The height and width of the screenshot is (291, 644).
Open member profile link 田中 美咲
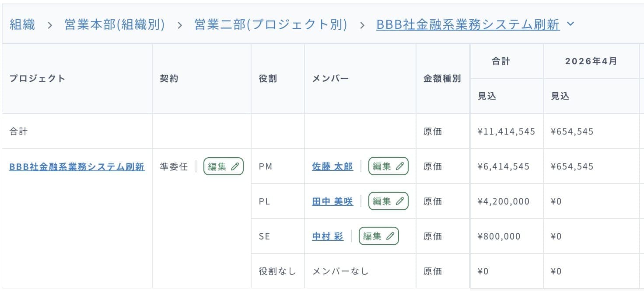(332, 201)
